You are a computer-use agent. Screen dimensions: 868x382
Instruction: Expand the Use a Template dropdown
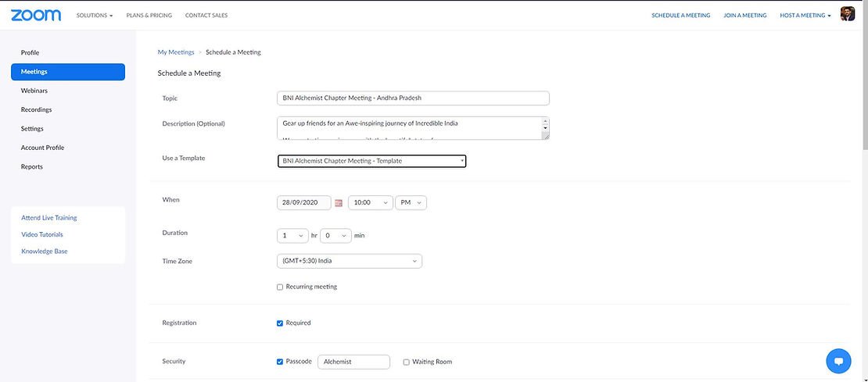(x=372, y=161)
